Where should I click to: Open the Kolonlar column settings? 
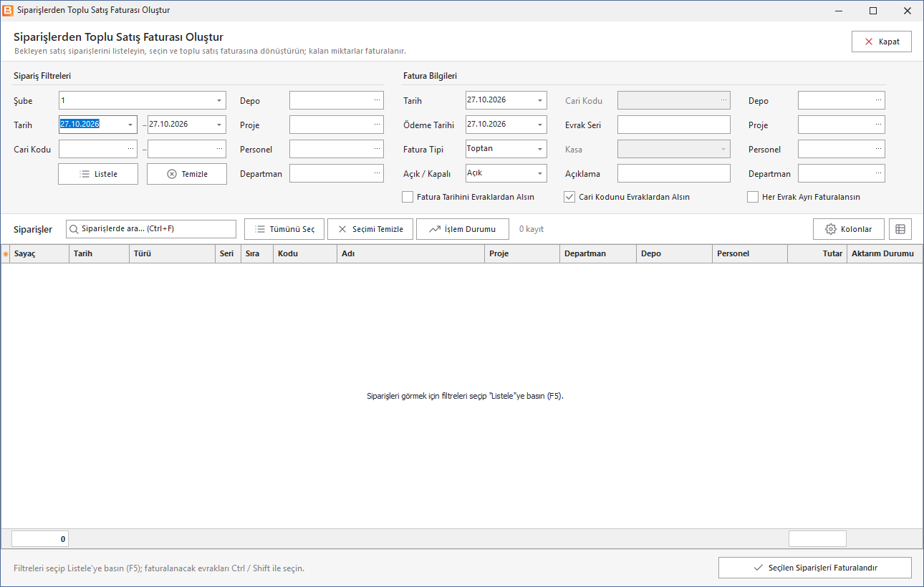849,229
